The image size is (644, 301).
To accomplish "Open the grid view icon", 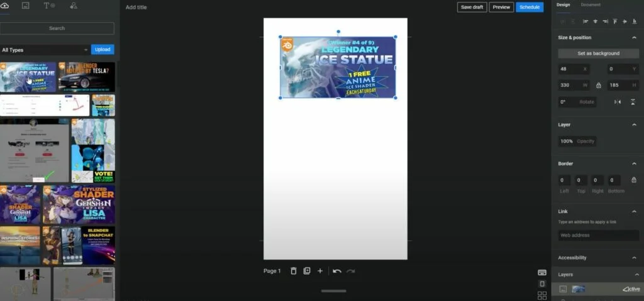I will click(542, 295).
